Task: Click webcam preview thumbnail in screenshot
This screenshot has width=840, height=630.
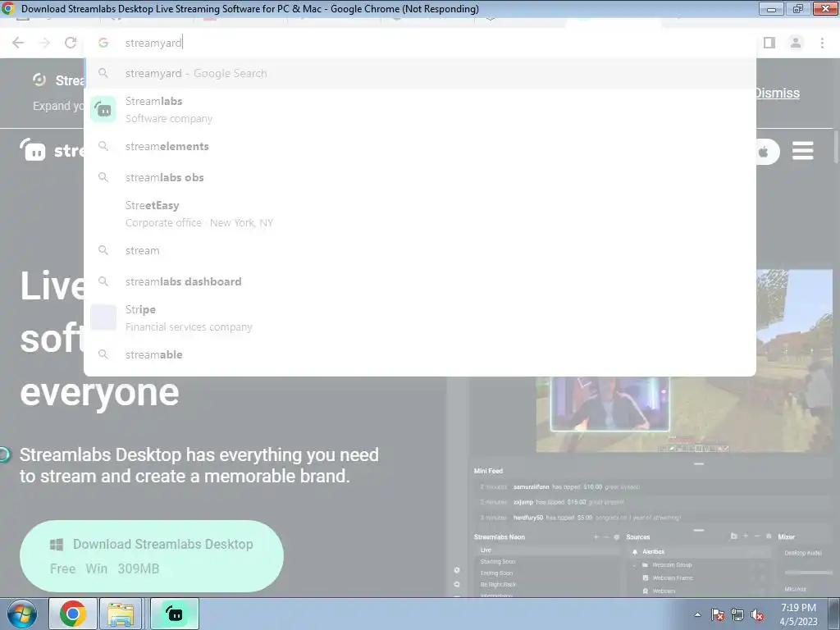Action: tap(610, 404)
